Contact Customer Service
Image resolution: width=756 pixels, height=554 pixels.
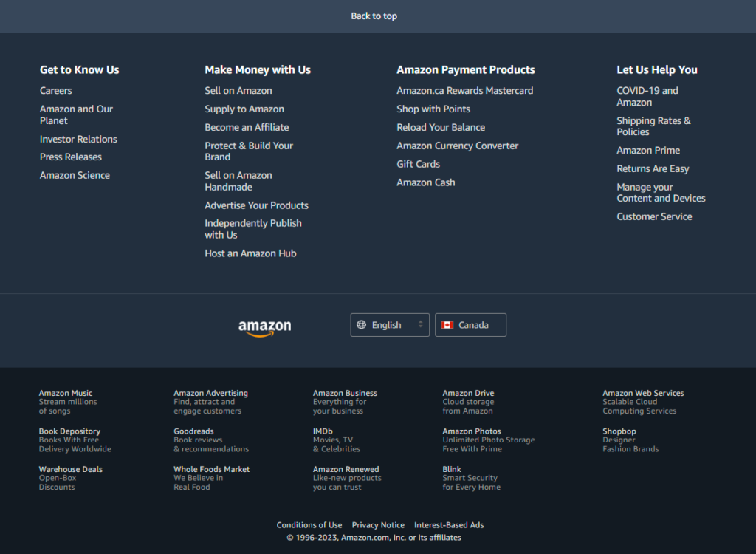(x=654, y=216)
